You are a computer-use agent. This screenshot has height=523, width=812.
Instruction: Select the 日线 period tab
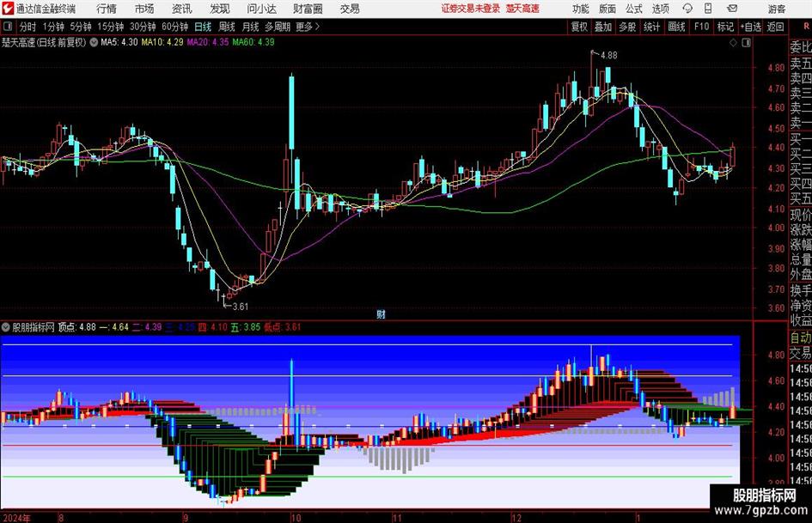click(x=203, y=27)
